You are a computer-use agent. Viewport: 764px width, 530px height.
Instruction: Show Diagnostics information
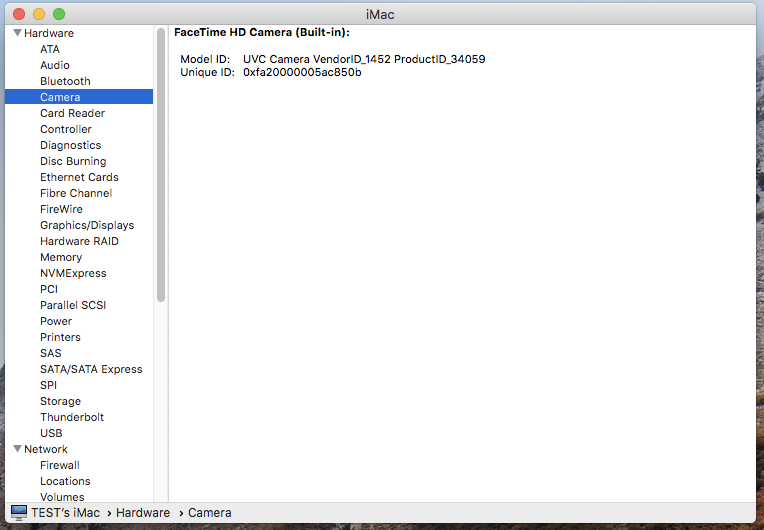point(71,145)
